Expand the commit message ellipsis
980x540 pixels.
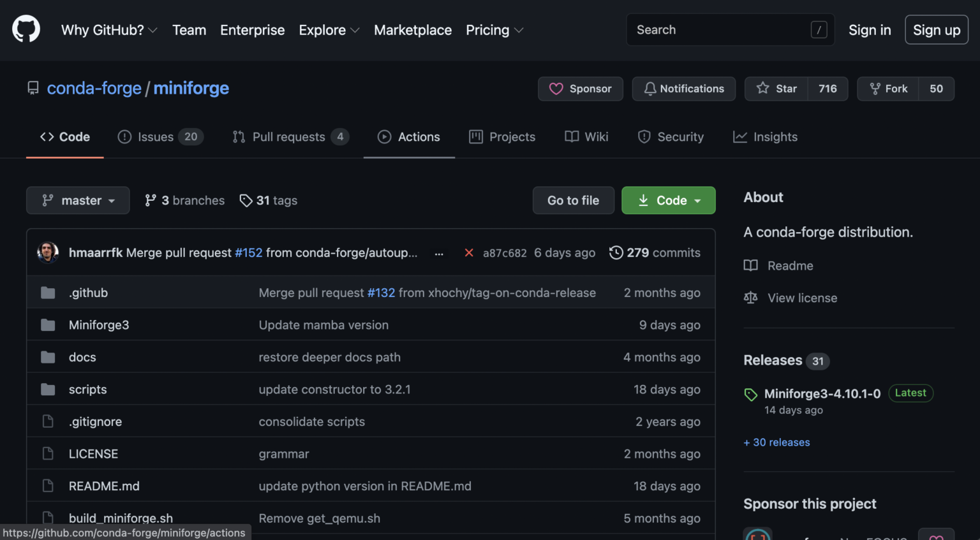pyautogui.click(x=439, y=254)
